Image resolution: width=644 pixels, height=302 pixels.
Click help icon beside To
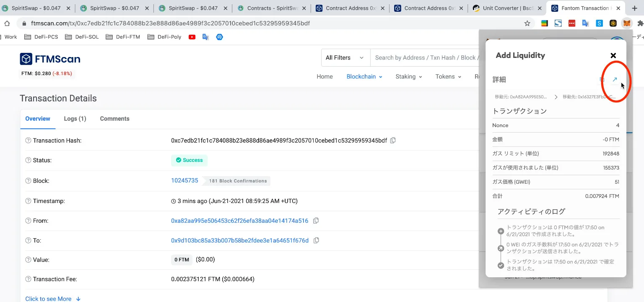tap(28, 240)
